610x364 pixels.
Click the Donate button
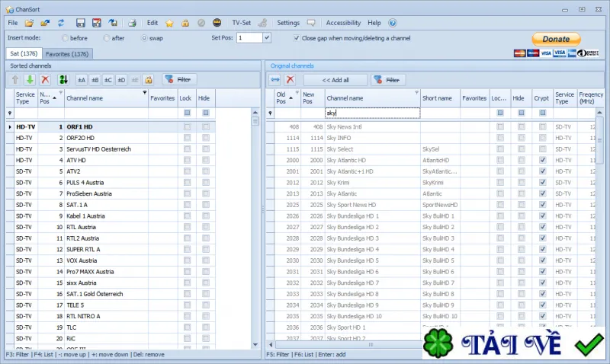[556, 39]
